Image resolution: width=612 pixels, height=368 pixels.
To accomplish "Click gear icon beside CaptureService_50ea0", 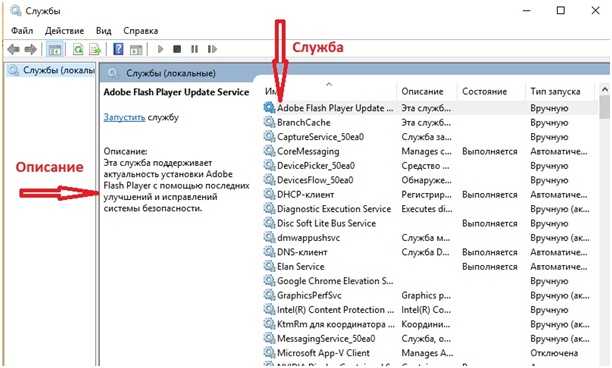I will coord(269,137).
